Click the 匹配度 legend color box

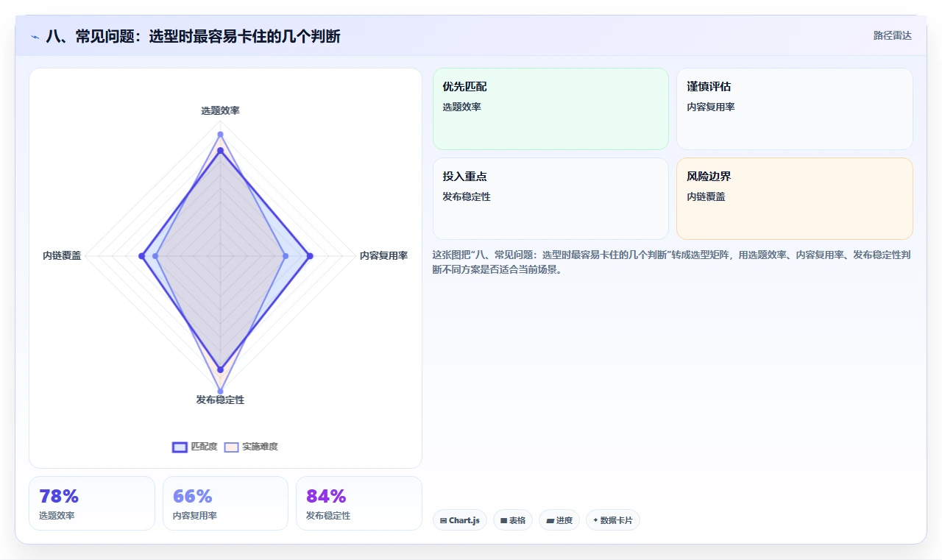pyautogui.click(x=180, y=447)
